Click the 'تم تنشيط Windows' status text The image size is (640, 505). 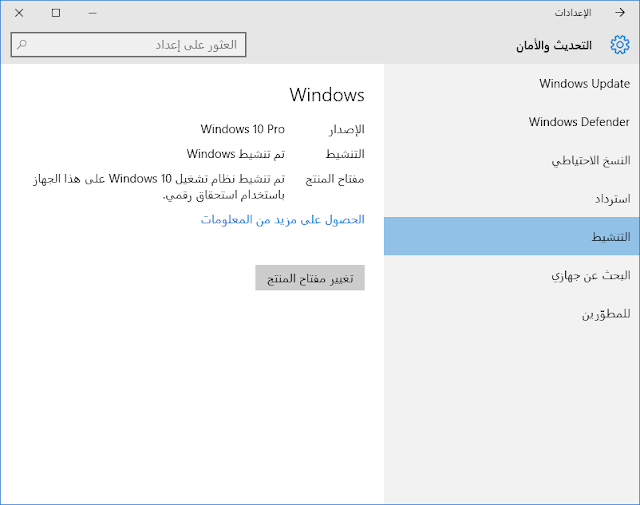236,154
